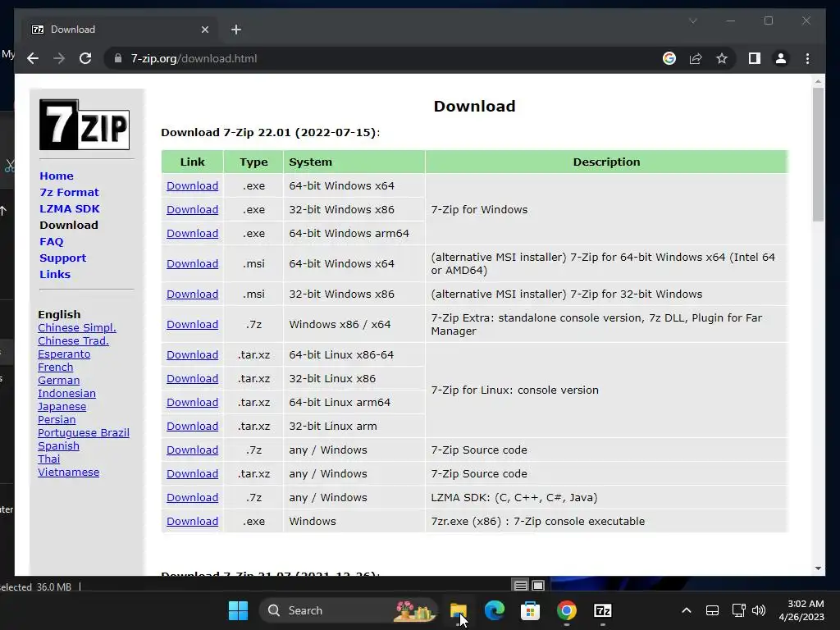
Task: Close the Download tab
Action: pos(204,30)
